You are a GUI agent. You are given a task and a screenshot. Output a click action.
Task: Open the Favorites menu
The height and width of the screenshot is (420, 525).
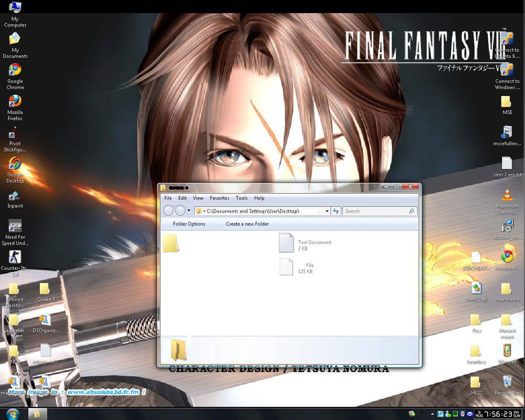tap(219, 198)
